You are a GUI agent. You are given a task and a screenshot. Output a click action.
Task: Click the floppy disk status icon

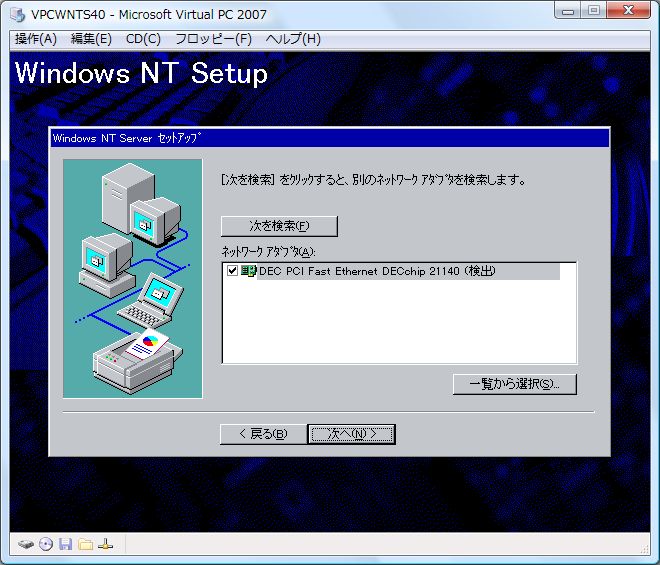(65, 544)
